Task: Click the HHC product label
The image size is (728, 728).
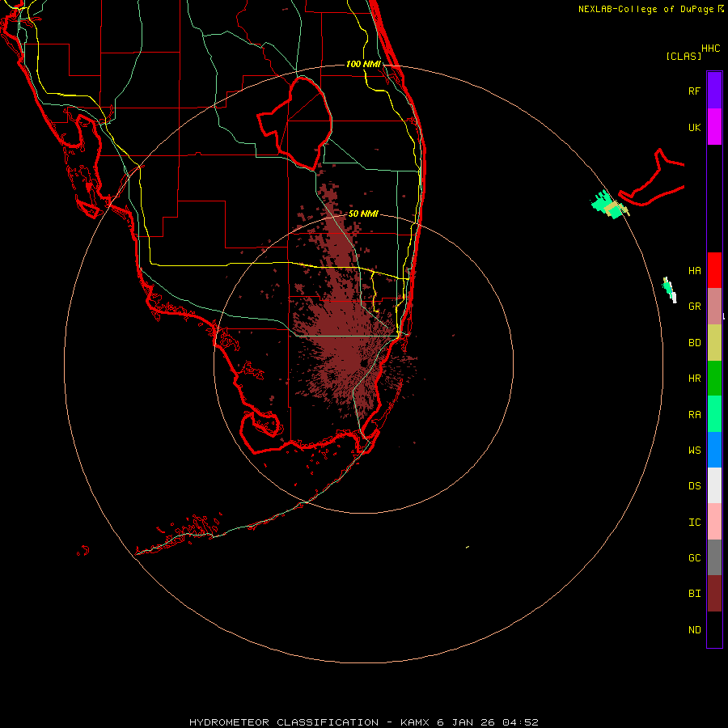Action: (710, 49)
